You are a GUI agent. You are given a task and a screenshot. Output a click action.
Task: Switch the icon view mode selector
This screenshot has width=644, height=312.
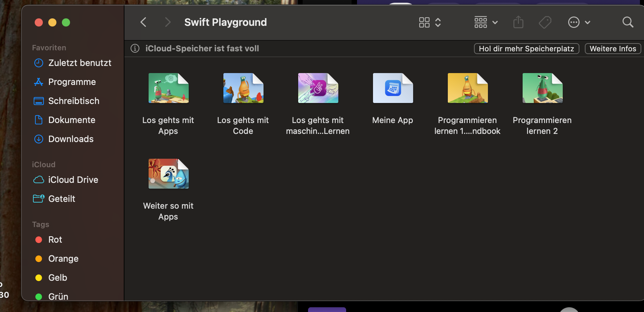pos(430,22)
